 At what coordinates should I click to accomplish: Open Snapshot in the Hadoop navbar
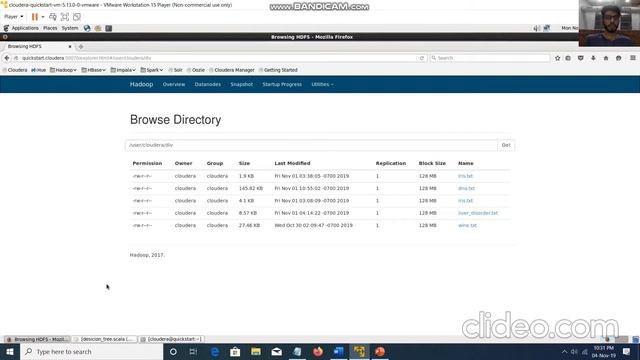tap(242, 84)
